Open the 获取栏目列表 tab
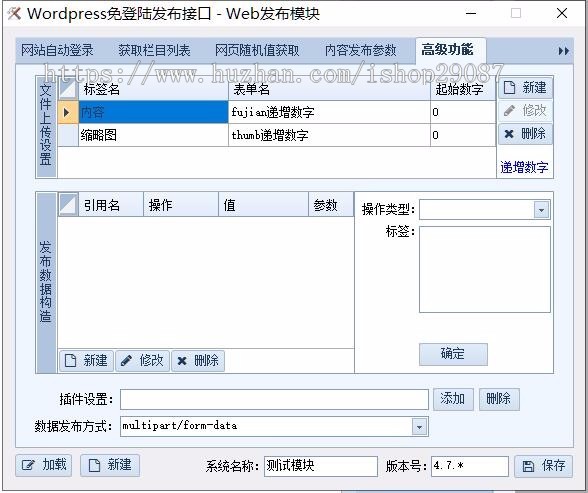This screenshot has width=588, height=493. [154, 50]
